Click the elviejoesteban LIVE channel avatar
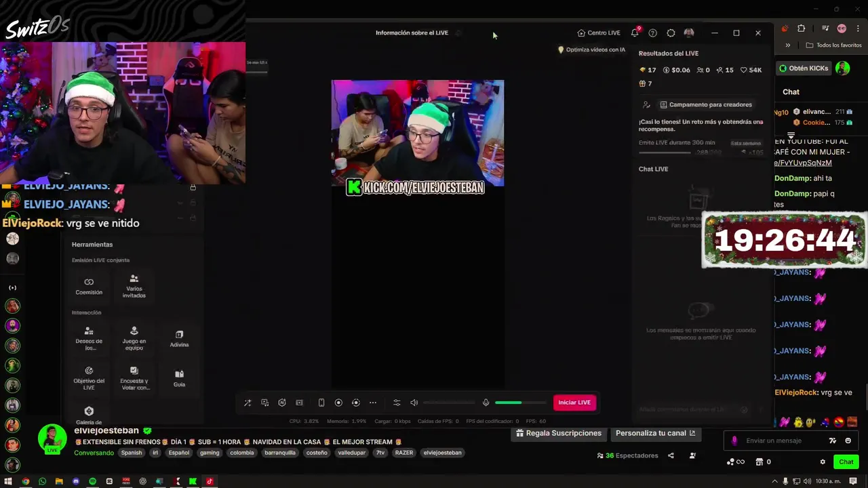 pyautogui.click(x=52, y=439)
